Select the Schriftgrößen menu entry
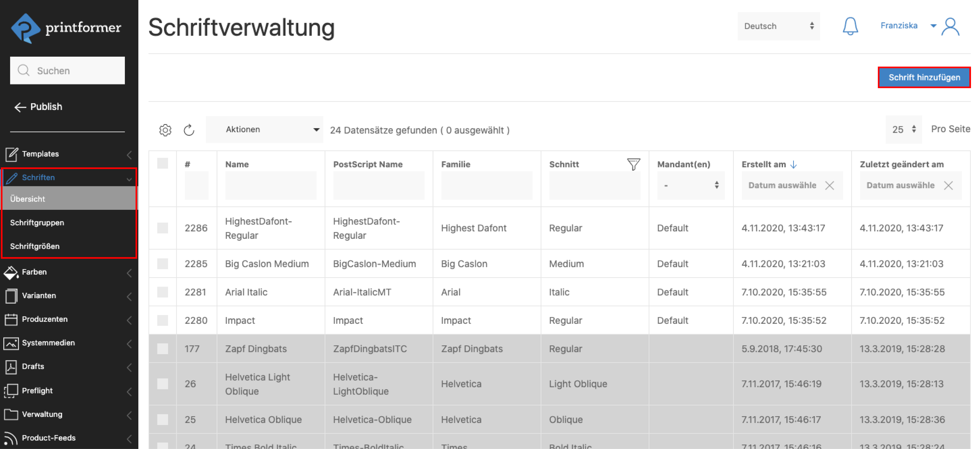 [35, 246]
